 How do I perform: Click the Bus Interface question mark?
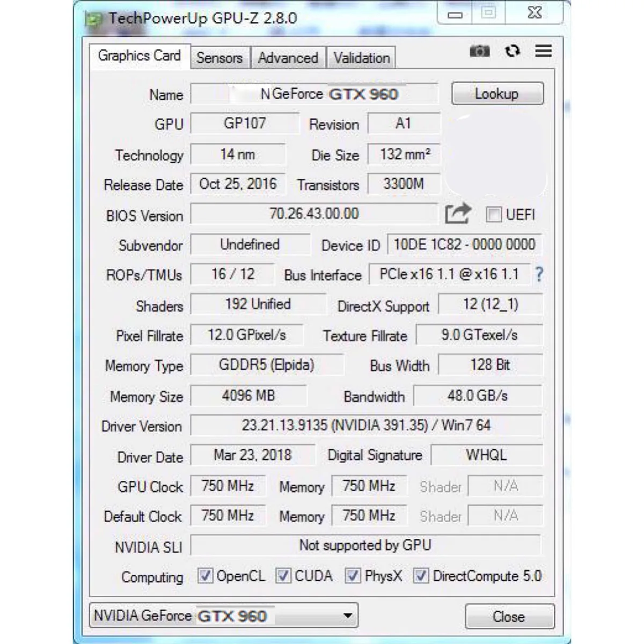coord(539,275)
